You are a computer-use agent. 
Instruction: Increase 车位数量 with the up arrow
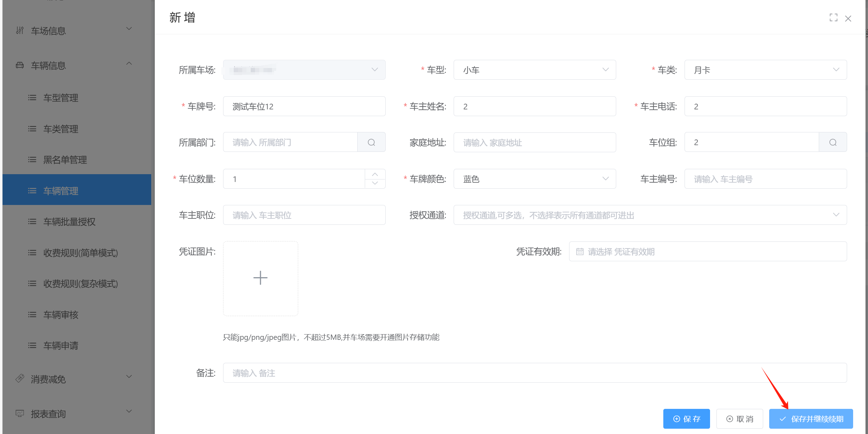[x=375, y=174]
